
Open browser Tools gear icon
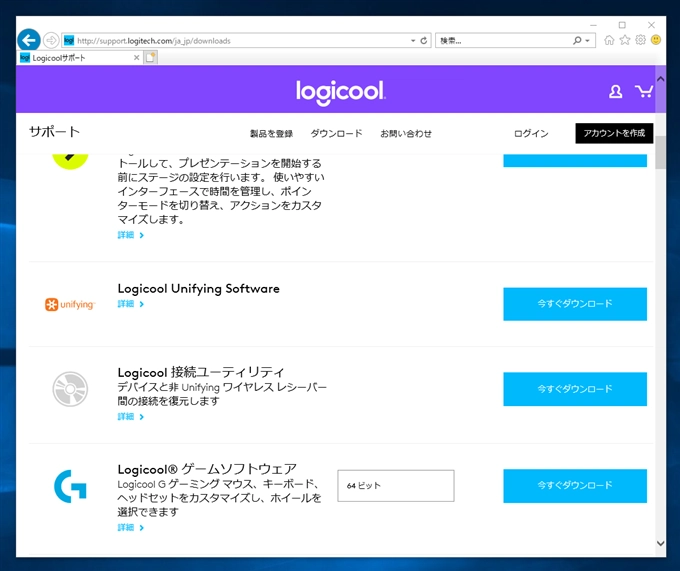(x=641, y=40)
